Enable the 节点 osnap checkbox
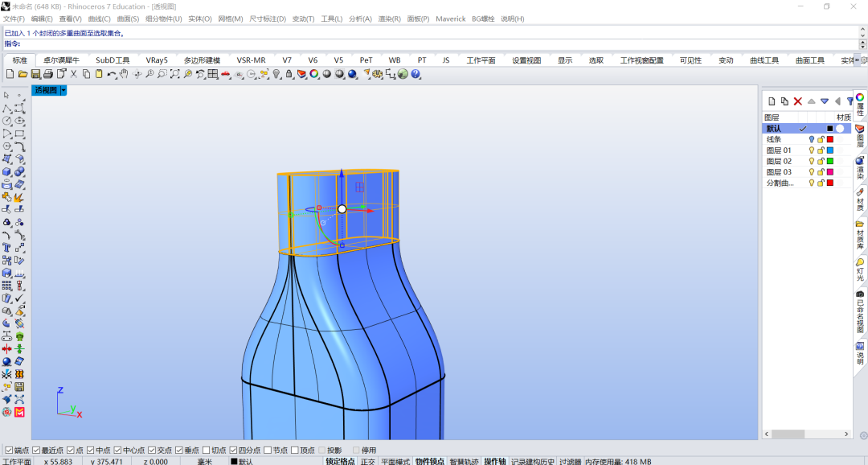This screenshot has height=465, width=868. 268,450
